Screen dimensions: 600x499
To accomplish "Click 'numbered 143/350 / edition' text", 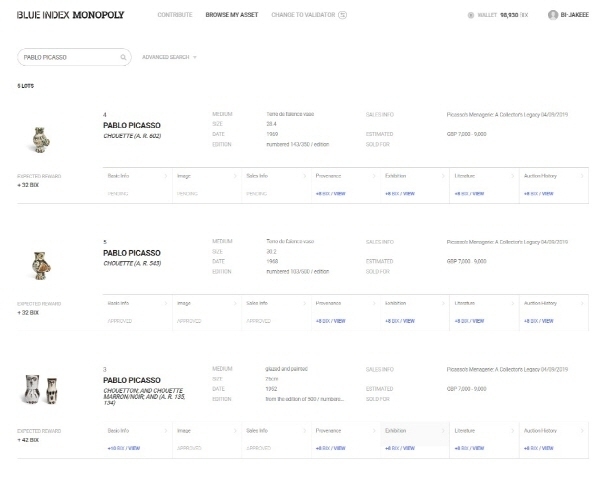I will [298, 145].
